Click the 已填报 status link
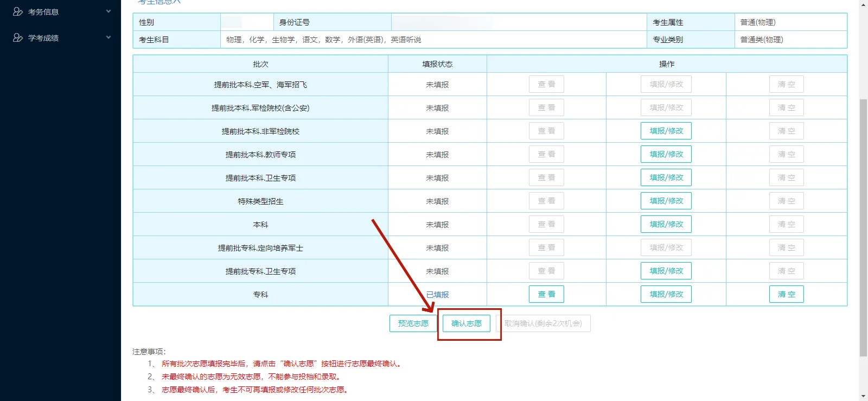Viewport: 868px width, 401px height. [437, 295]
